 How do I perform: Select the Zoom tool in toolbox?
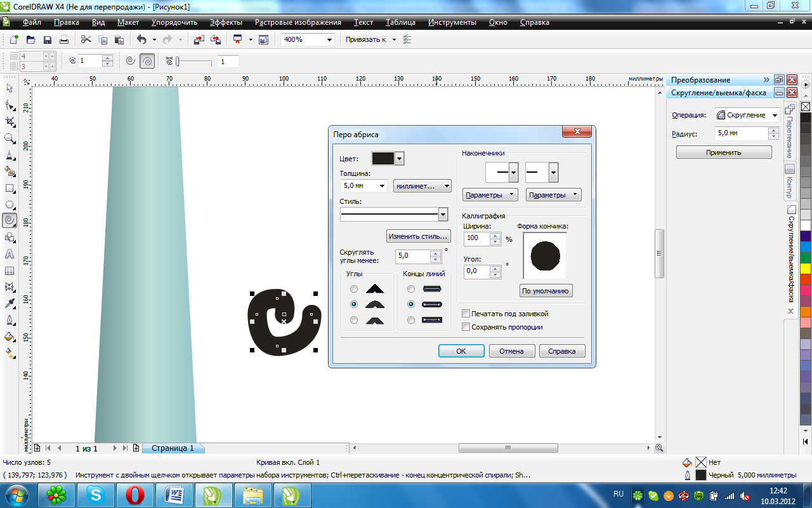10,138
